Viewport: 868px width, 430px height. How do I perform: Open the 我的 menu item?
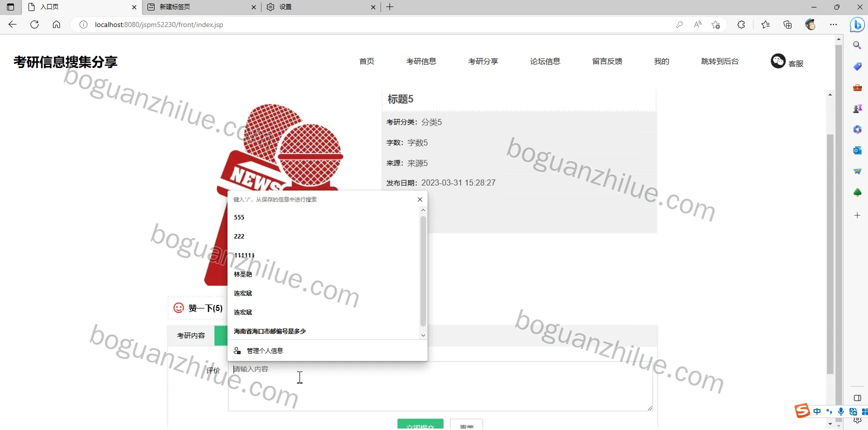[x=661, y=61]
